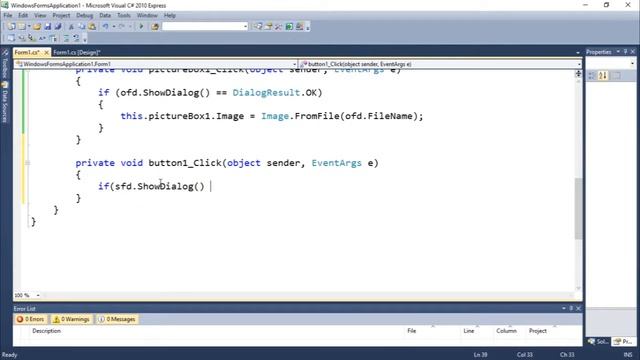Image resolution: width=640 pixels, height=360 pixels.
Task: Switch to the Form1.cs [Design] tab
Action: click(77, 52)
